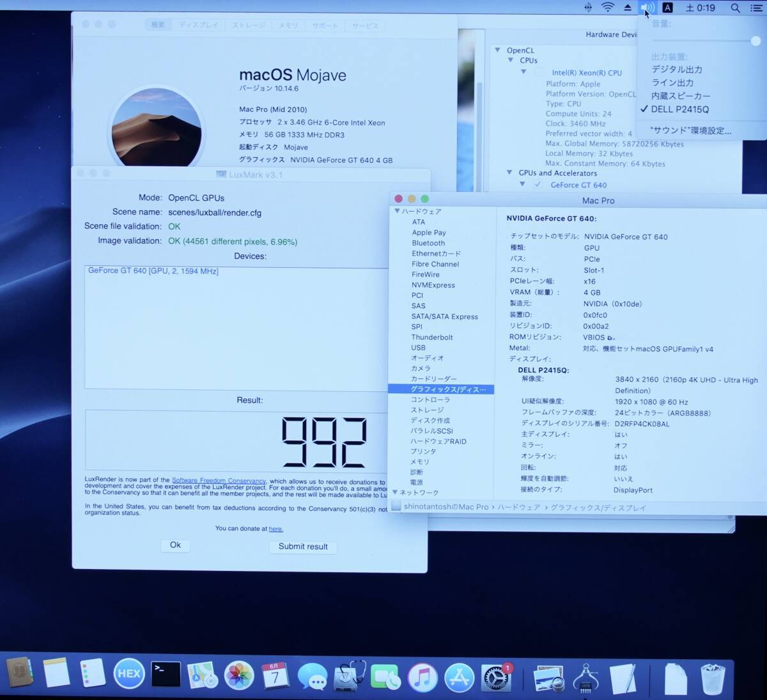Select グラフィックス/ディスプレイ sidebar row
Screen dimensions: 767x700
click(441, 389)
